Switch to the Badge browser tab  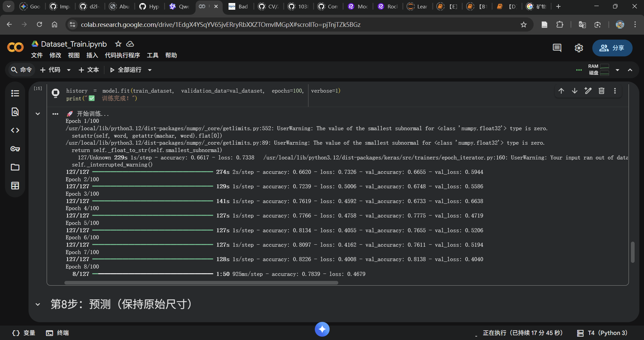238,6
